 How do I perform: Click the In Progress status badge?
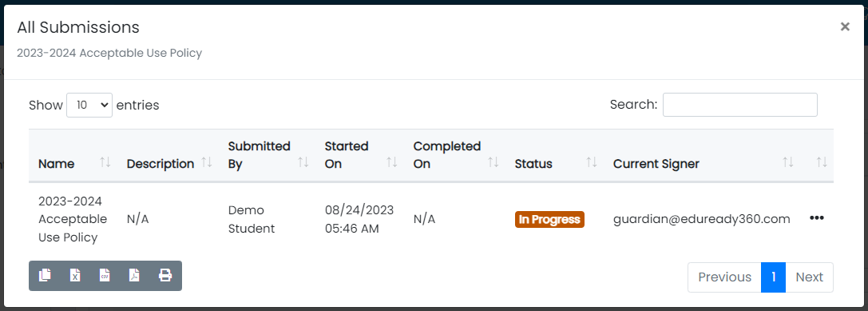549,220
